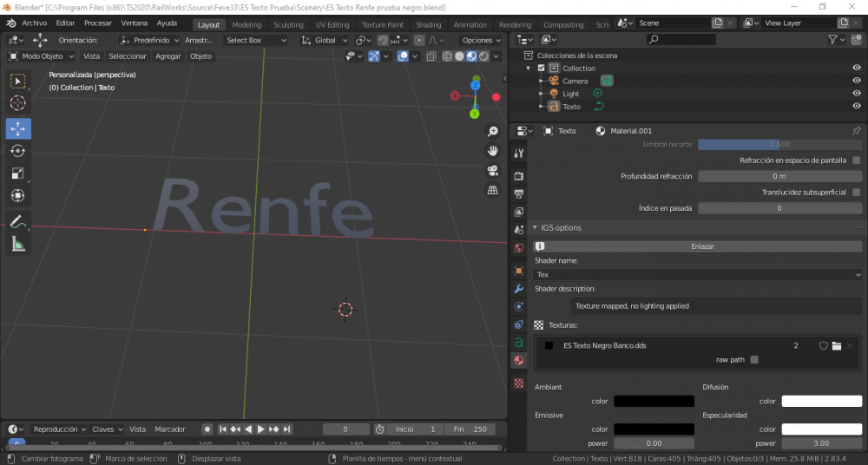
Task: Open the Agregar menu in viewport header
Action: 168,56
